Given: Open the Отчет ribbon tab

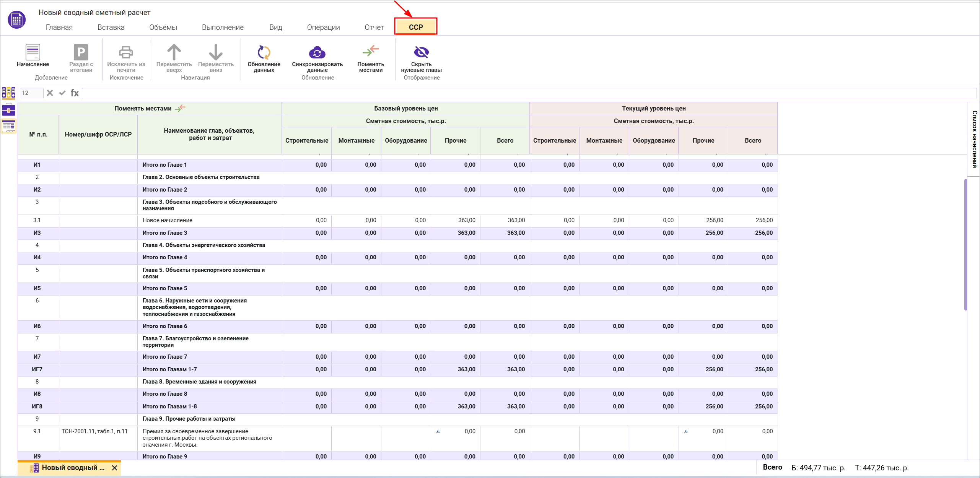Looking at the screenshot, I should [374, 28].
